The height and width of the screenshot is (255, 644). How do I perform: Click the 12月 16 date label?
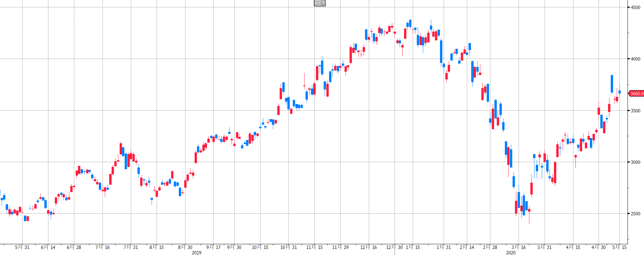pos(369,247)
